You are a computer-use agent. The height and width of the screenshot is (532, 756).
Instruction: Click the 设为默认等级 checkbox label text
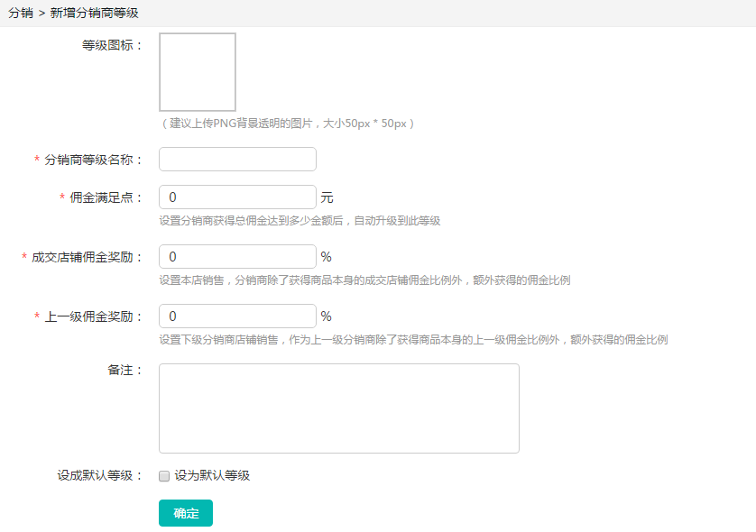212,475
